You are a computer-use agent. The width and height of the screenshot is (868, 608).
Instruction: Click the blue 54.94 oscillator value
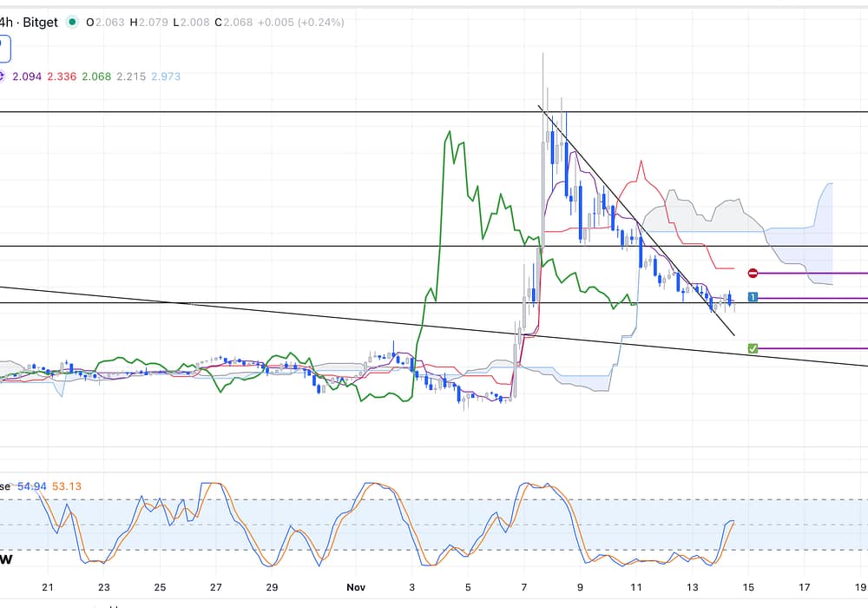tap(31, 486)
